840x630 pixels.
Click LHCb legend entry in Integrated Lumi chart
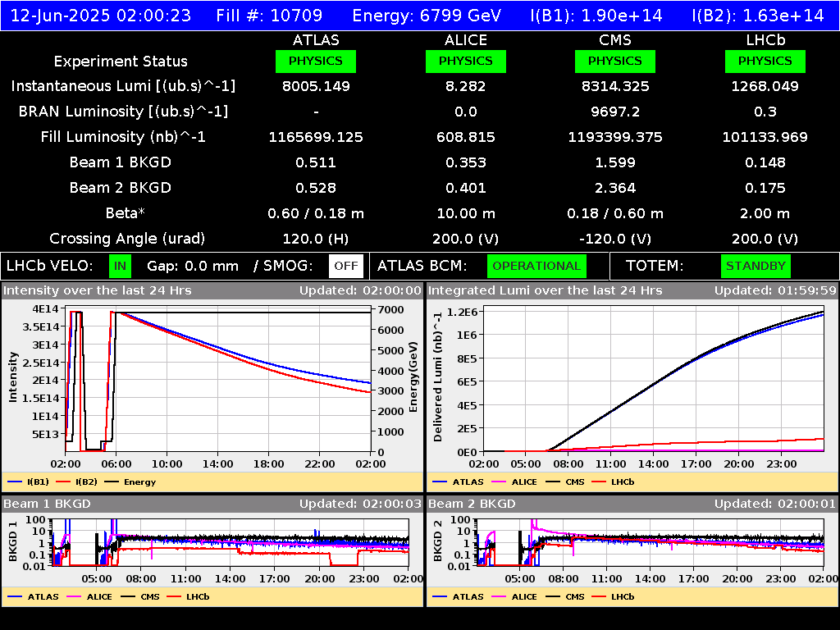613,482
